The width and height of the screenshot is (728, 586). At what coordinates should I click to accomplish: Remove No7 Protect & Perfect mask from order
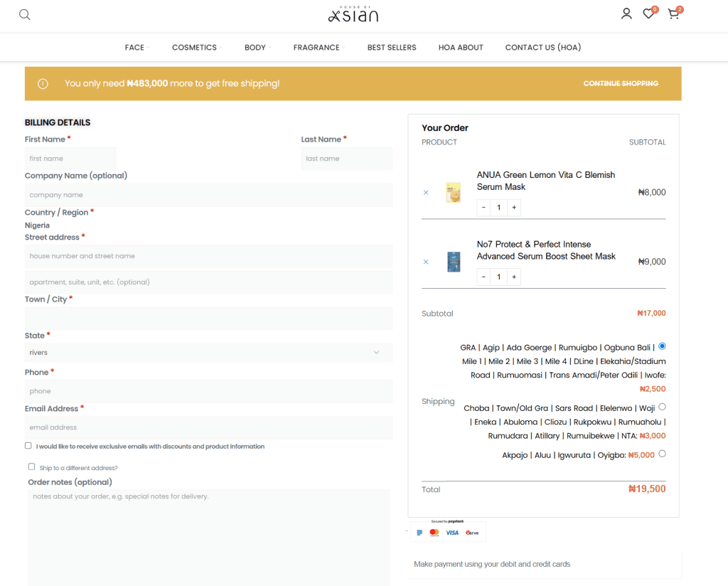[426, 262]
